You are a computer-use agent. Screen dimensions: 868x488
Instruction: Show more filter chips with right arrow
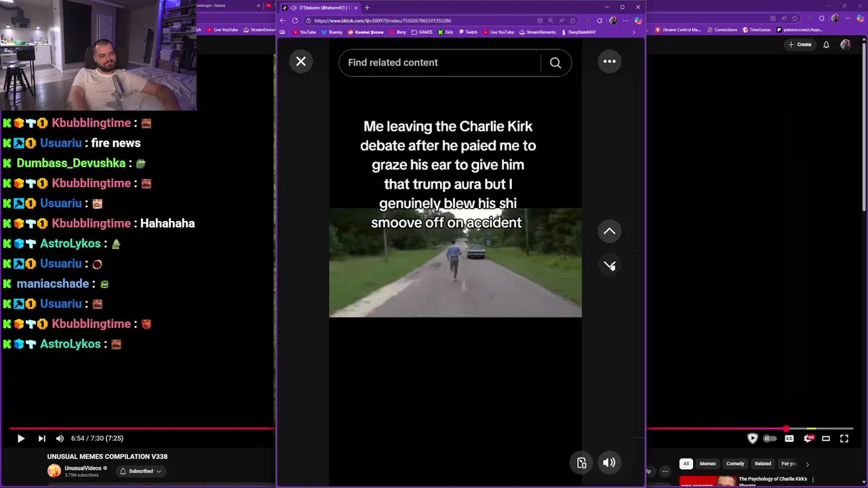coord(807,464)
